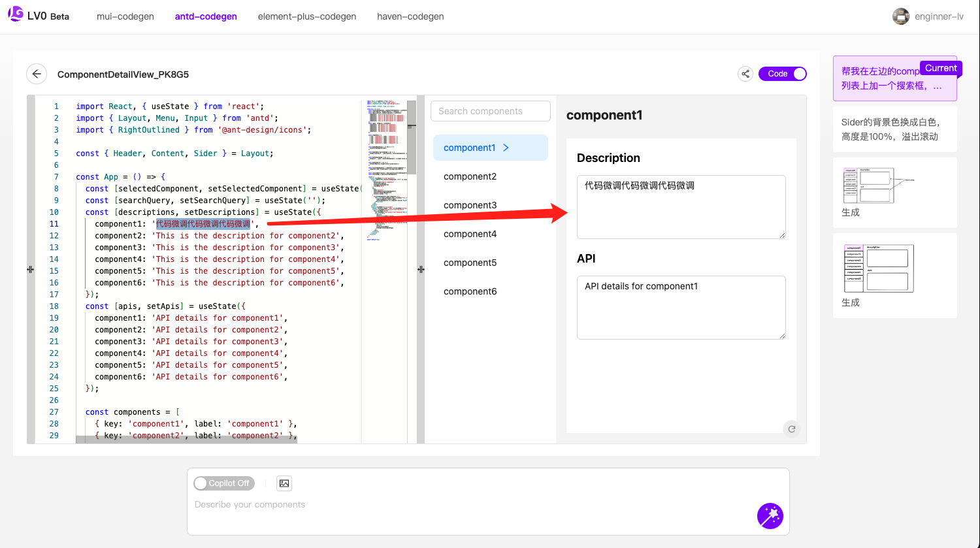Select component3 in the list
Image resolution: width=980 pixels, height=548 pixels.
point(470,205)
